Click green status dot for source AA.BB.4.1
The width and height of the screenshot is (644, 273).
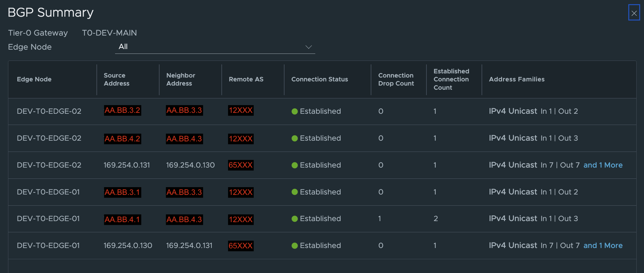point(295,219)
